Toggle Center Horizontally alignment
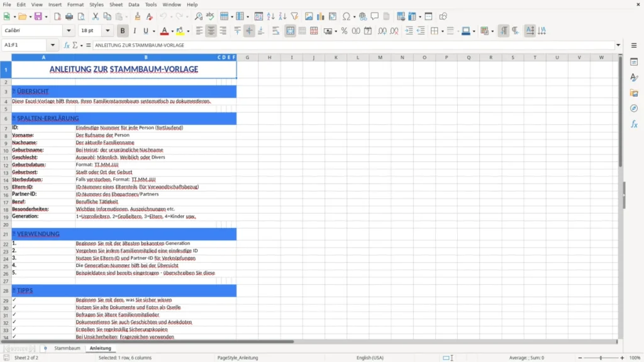This screenshot has width=644, height=362. point(211,31)
